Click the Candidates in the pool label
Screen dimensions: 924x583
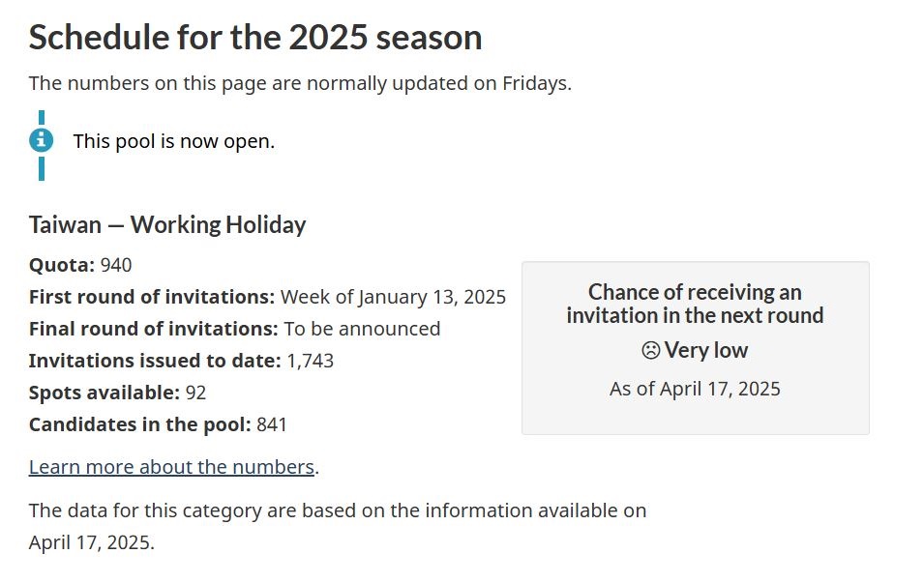point(140,424)
